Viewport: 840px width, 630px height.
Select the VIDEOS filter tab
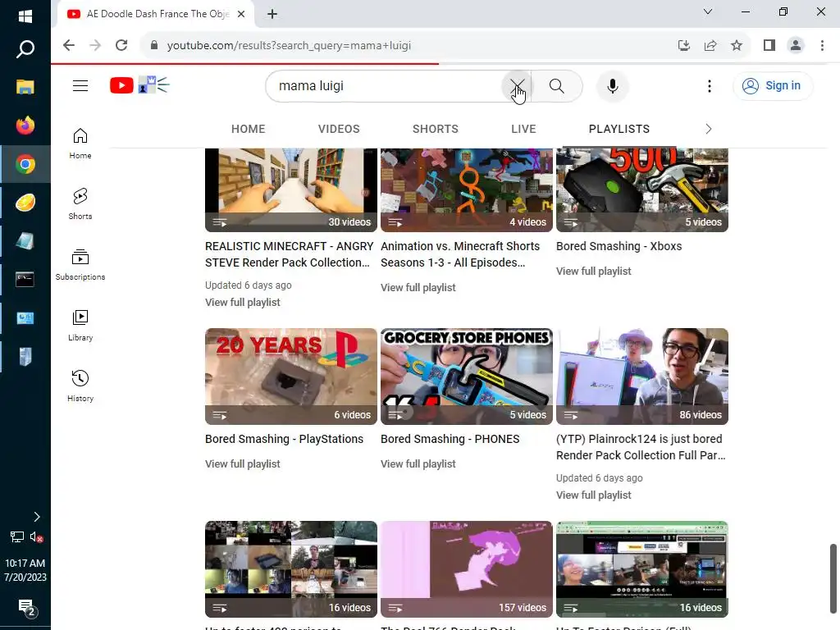coord(339,129)
